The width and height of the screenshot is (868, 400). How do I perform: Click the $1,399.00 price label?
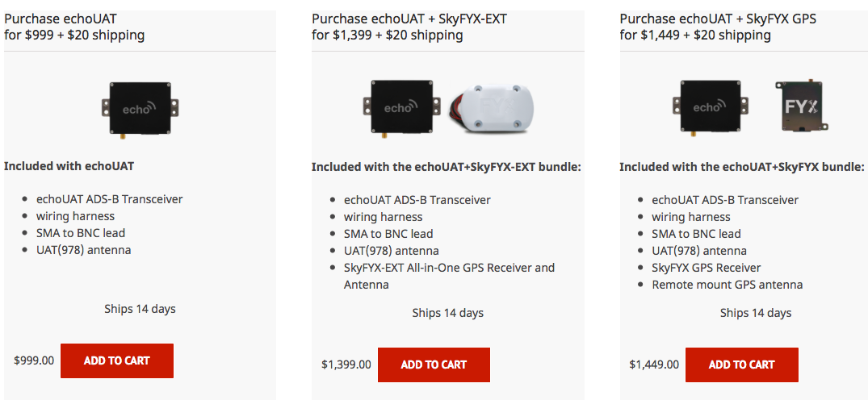point(346,365)
